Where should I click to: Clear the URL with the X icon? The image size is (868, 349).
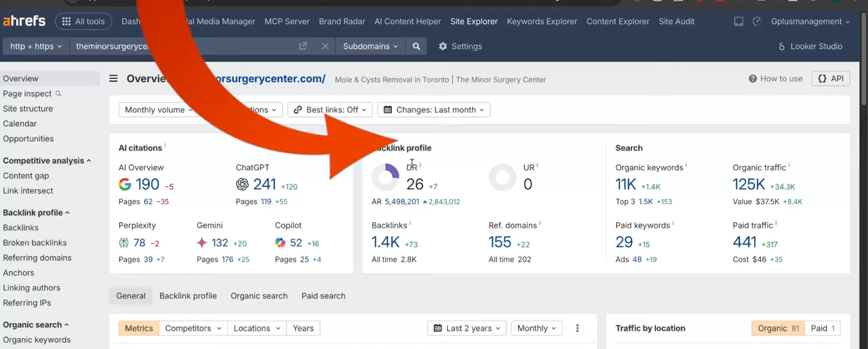point(325,46)
